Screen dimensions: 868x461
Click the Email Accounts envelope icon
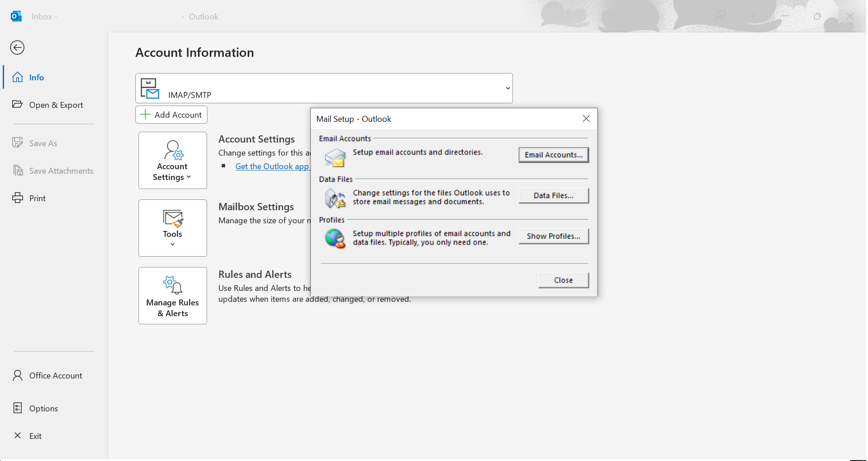pyautogui.click(x=335, y=158)
